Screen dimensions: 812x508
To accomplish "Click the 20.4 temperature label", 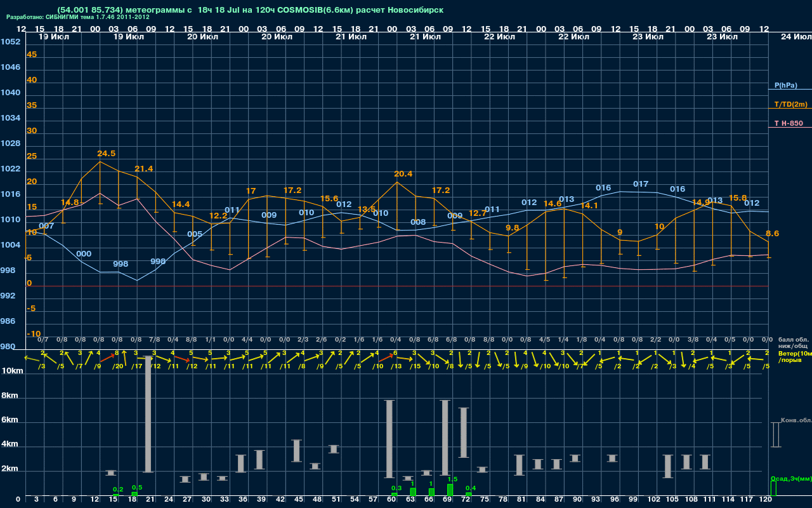I will click(x=403, y=174).
